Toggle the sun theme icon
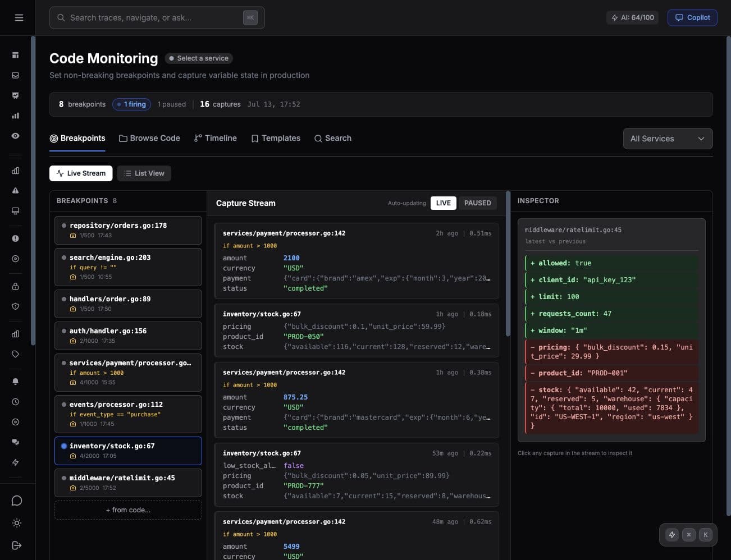The height and width of the screenshot is (560, 731). tap(17, 523)
